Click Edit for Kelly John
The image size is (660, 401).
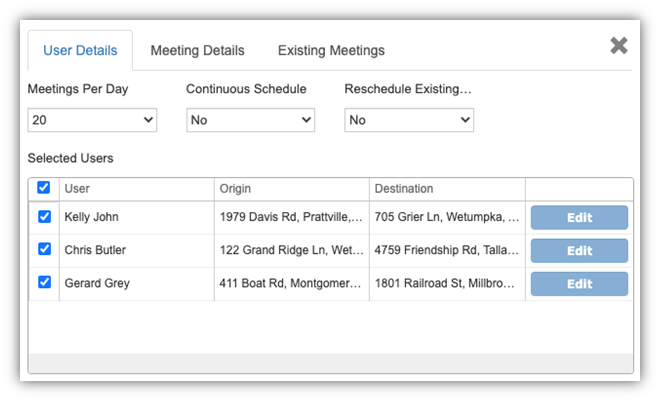pyautogui.click(x=579, y=218)
